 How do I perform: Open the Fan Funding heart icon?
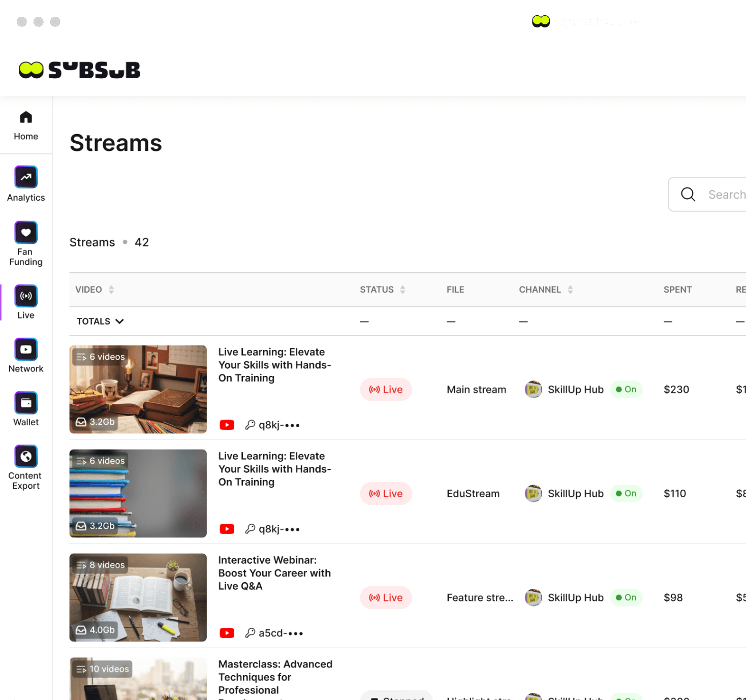coord(26,233)
